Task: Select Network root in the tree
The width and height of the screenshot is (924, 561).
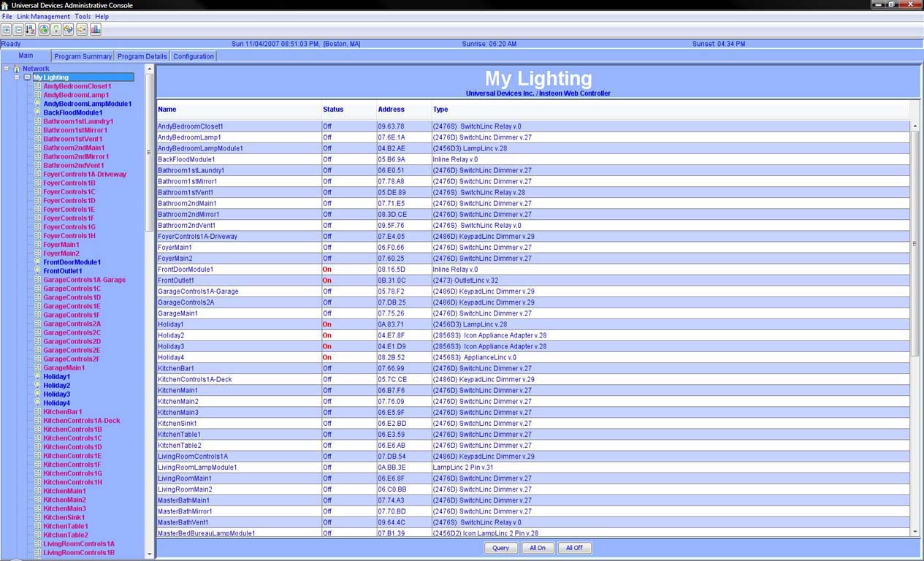Action: pyautogui.click(x=36, y=69)
